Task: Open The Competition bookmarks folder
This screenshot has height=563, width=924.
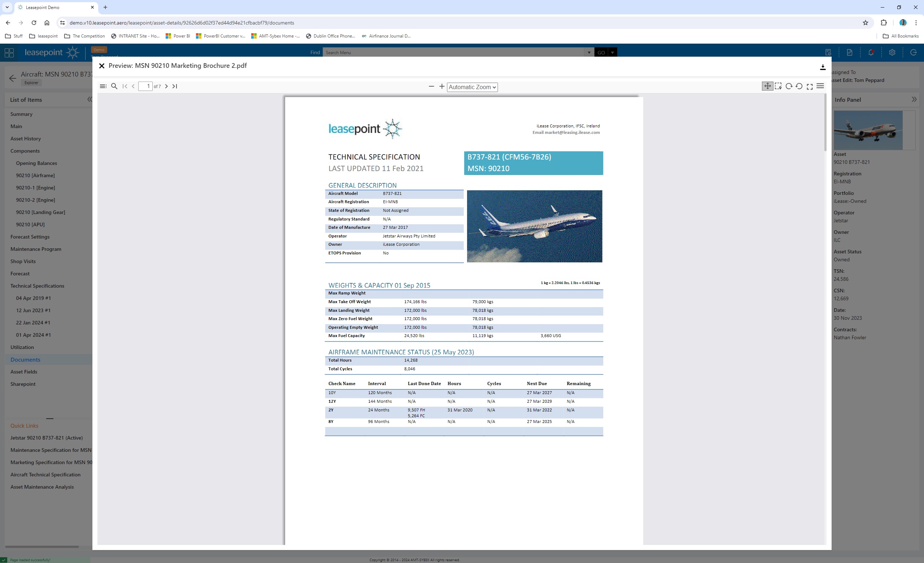Action: pyautogui.click(x=85, y=36)
